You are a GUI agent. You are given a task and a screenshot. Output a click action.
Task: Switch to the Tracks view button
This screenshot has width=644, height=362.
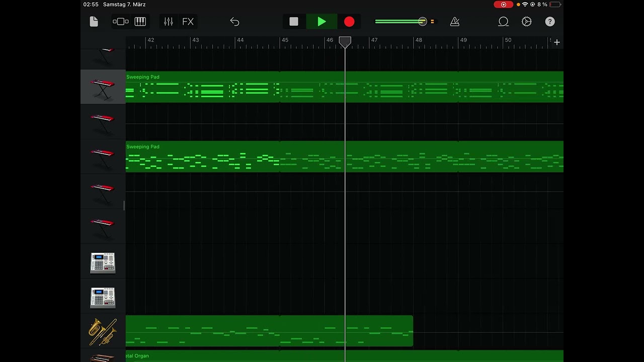121,22
